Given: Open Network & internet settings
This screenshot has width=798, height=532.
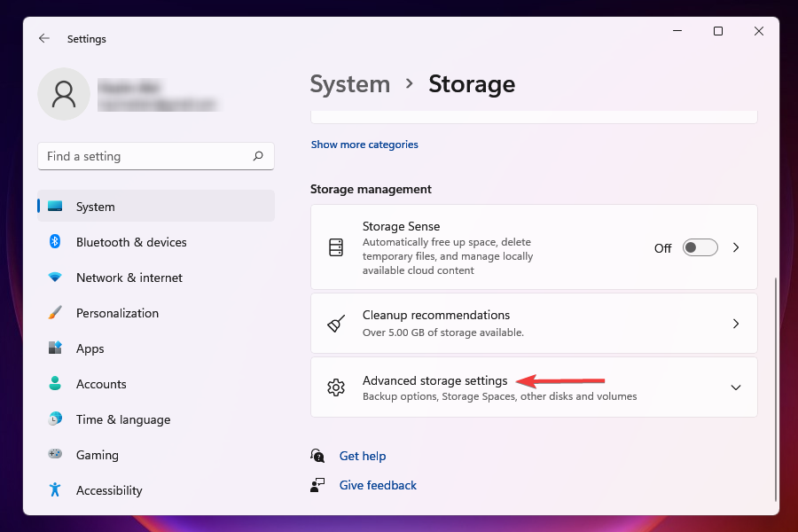Looking at the screenshot, I should point(156,278).
